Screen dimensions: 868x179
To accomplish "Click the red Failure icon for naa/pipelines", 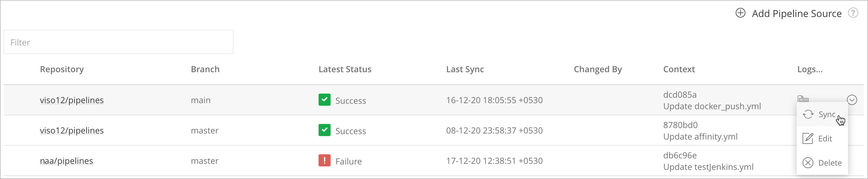I will coord(324,161).
